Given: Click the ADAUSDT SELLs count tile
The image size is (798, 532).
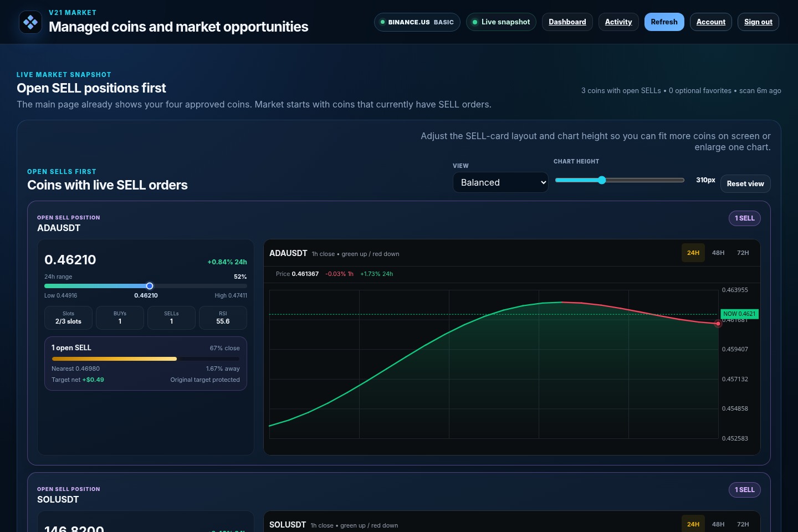Looking at the screenshot, I should [171, 318].
